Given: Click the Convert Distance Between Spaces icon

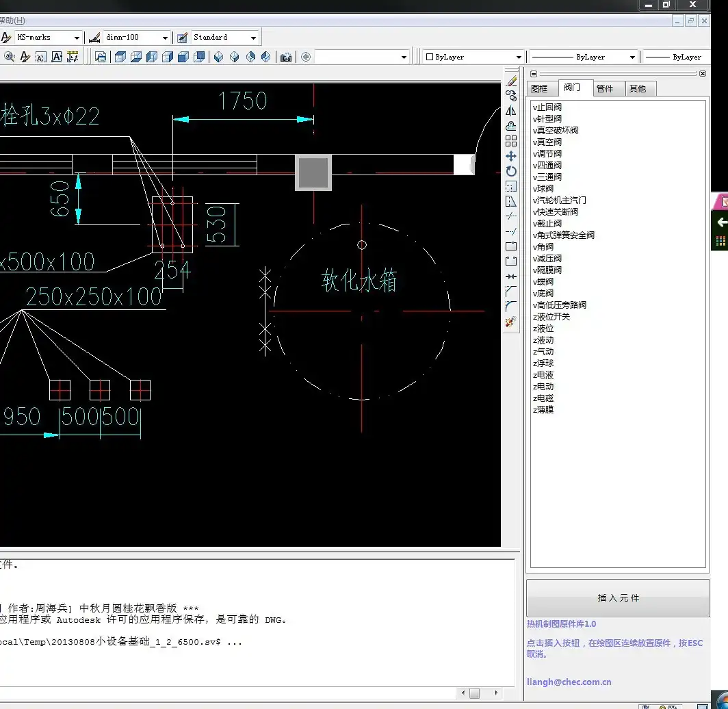Looking at the screenshot, I should [73, 57].
